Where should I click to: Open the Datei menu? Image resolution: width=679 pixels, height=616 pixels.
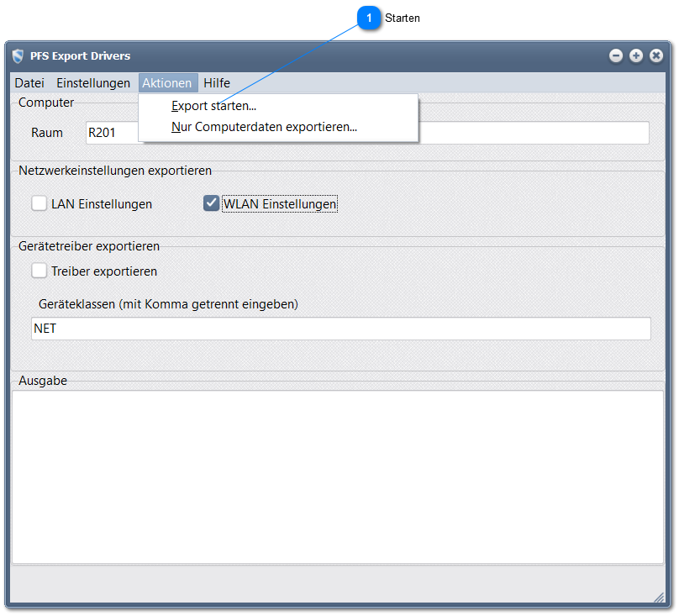tap(29, 83)
